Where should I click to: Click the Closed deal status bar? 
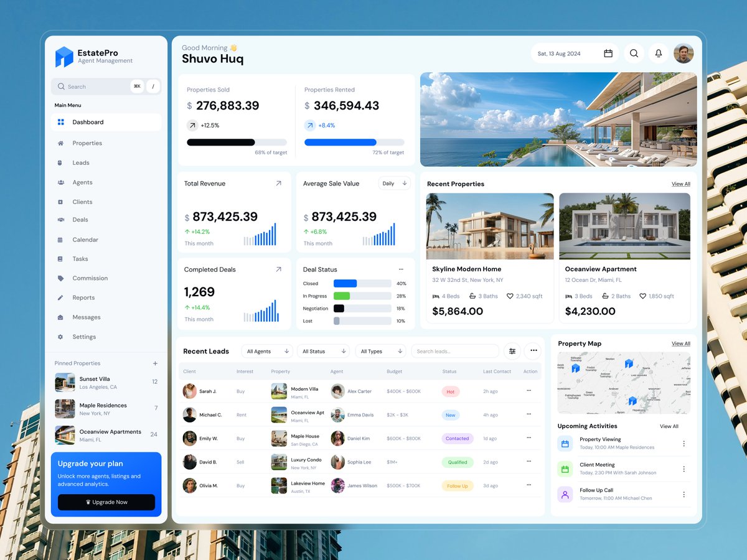[362, 283]
